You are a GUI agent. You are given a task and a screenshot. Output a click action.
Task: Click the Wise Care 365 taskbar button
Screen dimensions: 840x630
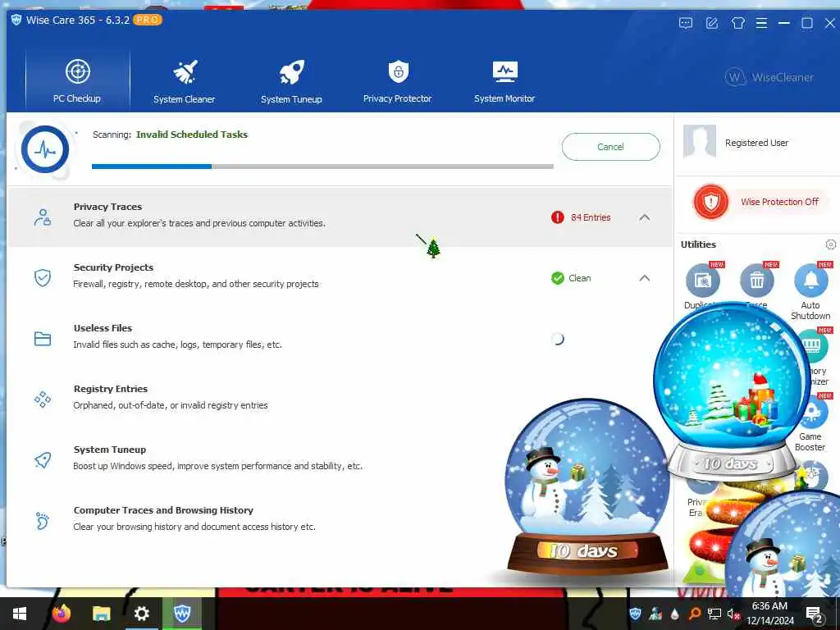pyautogui.click(x=182, y=614)
